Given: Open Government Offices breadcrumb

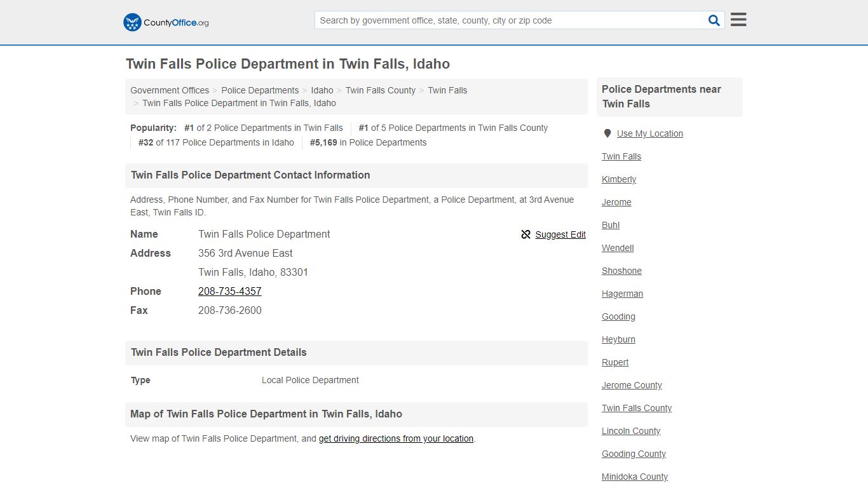Looking at the screenshot, I should (170, 90).
